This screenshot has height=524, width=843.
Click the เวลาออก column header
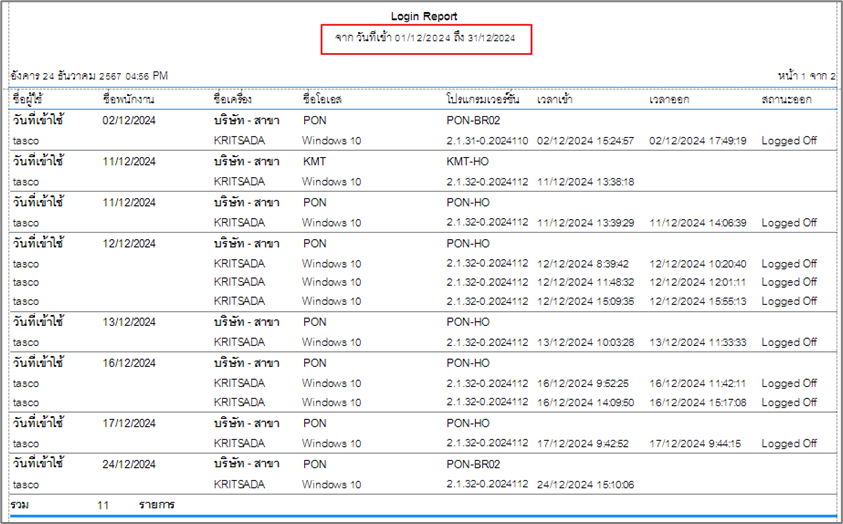click(x=672, y=100)
